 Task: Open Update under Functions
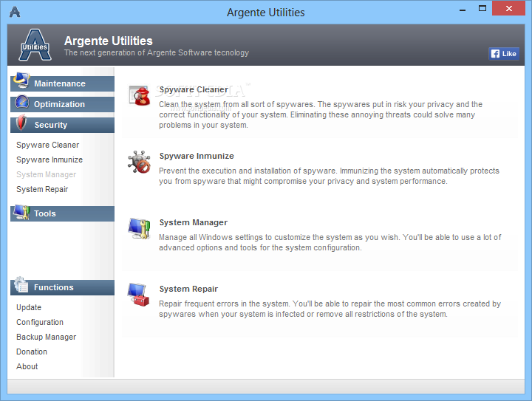tap(29, 307)
